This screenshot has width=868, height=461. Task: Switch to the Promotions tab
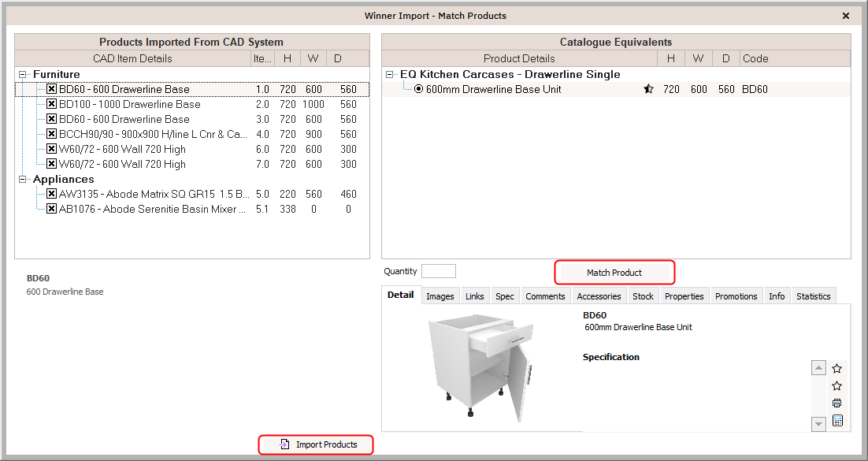pos(736,296)
